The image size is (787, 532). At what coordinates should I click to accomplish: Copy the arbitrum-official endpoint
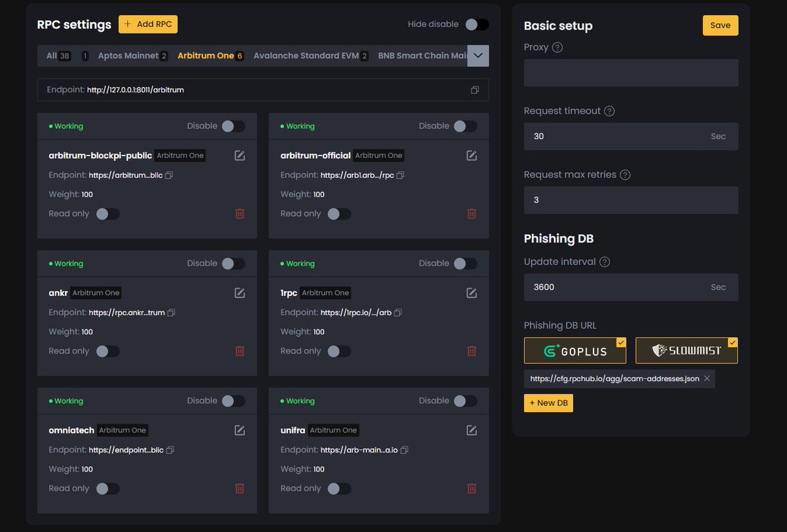(401, 175)
